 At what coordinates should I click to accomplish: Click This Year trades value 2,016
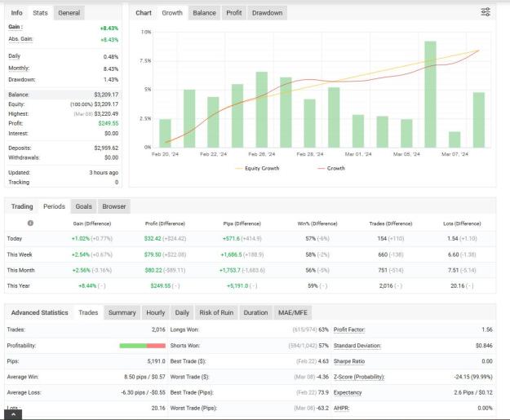386,285
